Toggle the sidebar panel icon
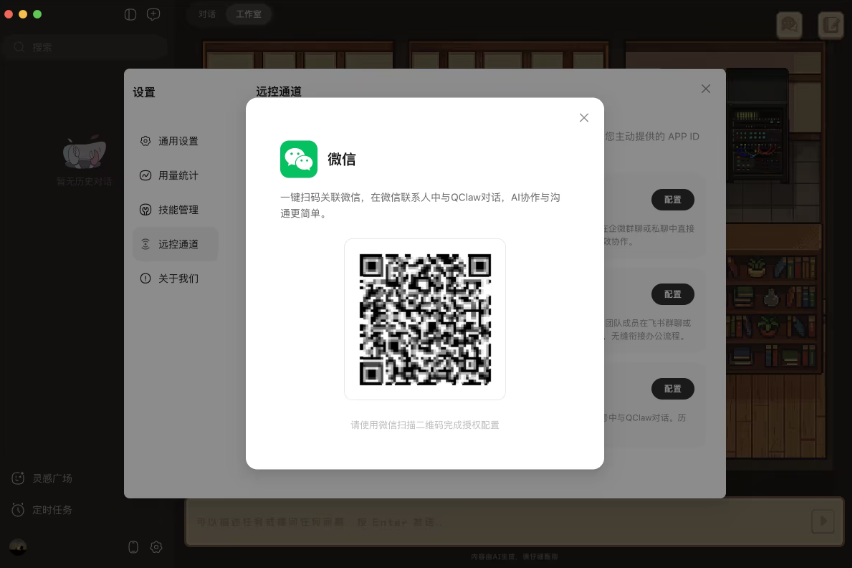This screenshot has height=568, width=852. point(130,15)
